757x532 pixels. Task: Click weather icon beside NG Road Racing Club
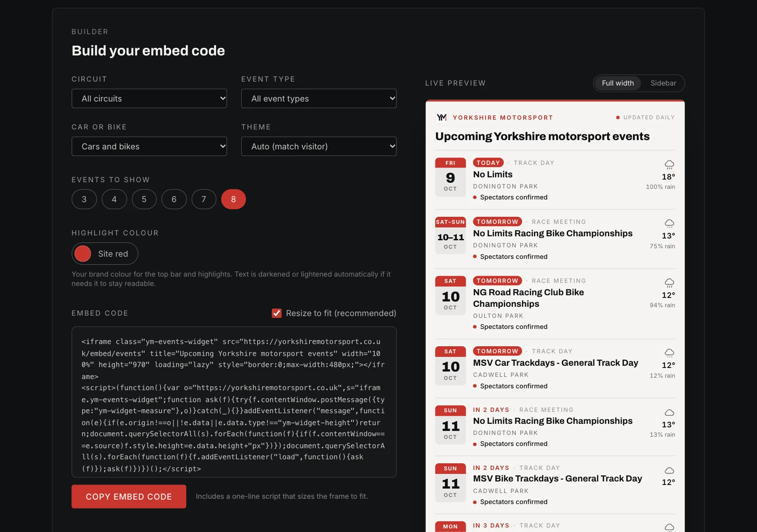(x=669, y=283)
